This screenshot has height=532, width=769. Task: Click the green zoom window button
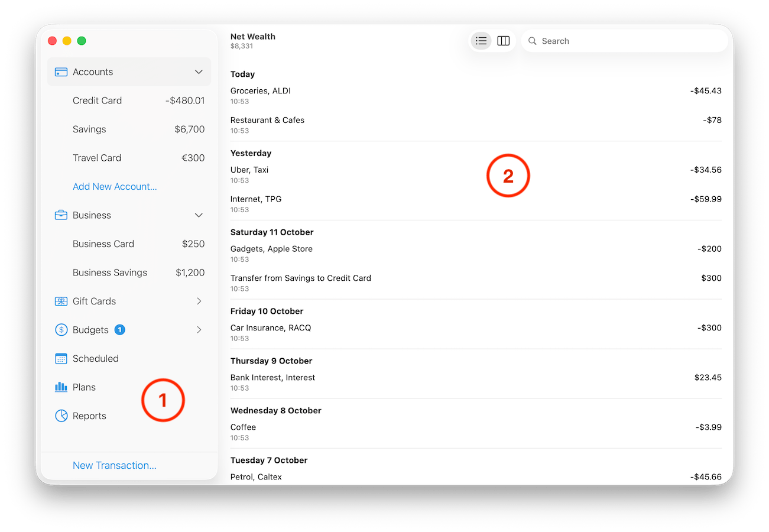(82, 41)
